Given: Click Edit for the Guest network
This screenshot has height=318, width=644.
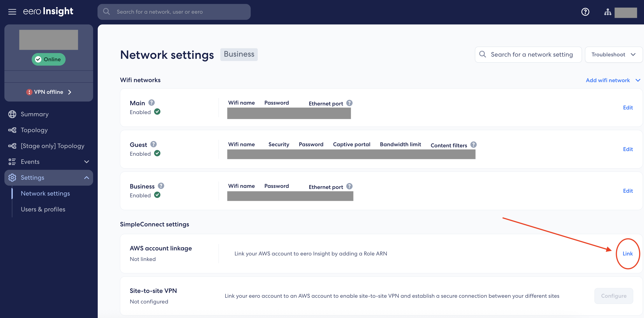Looking at the screenshot, I should (628, 149).
